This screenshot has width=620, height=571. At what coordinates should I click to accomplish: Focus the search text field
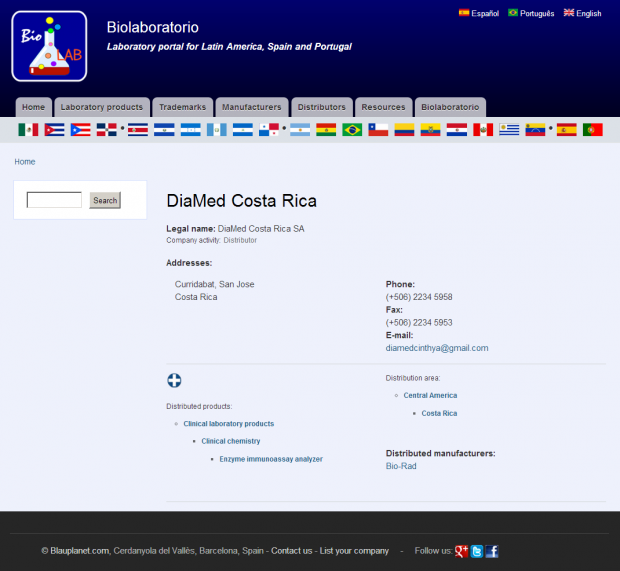click(x=54, y=200)
